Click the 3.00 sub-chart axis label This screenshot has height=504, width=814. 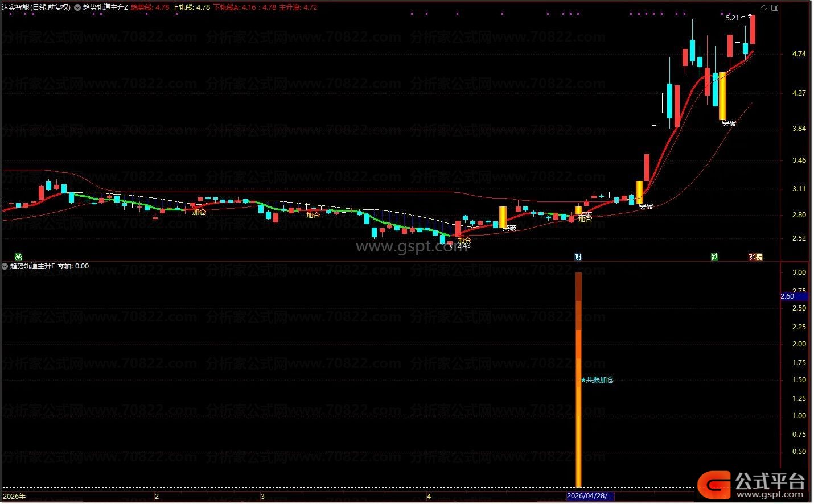[799, 272]
